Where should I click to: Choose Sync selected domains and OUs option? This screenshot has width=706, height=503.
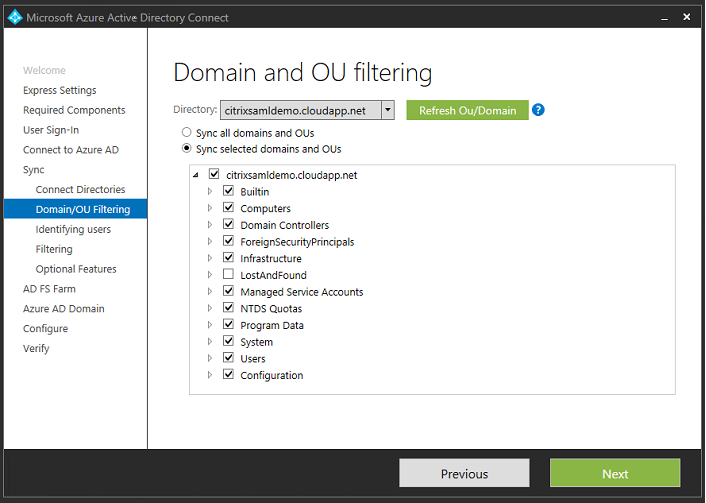186,149
